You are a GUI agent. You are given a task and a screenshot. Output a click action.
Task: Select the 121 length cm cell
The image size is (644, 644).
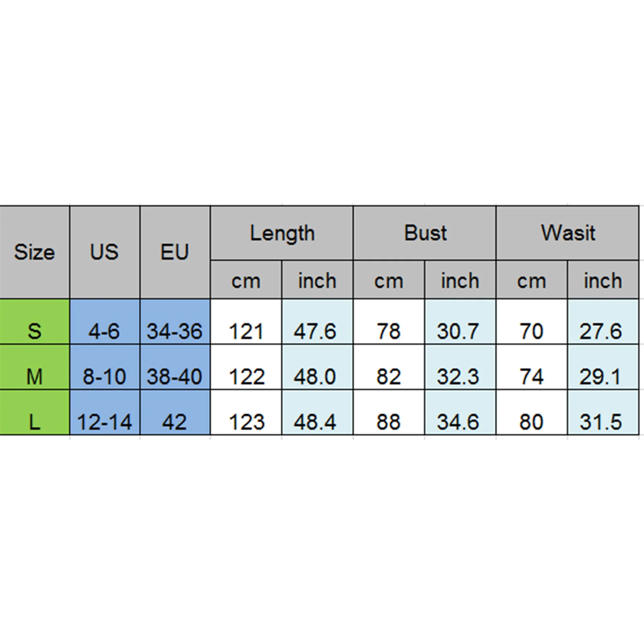coord(246,322)
